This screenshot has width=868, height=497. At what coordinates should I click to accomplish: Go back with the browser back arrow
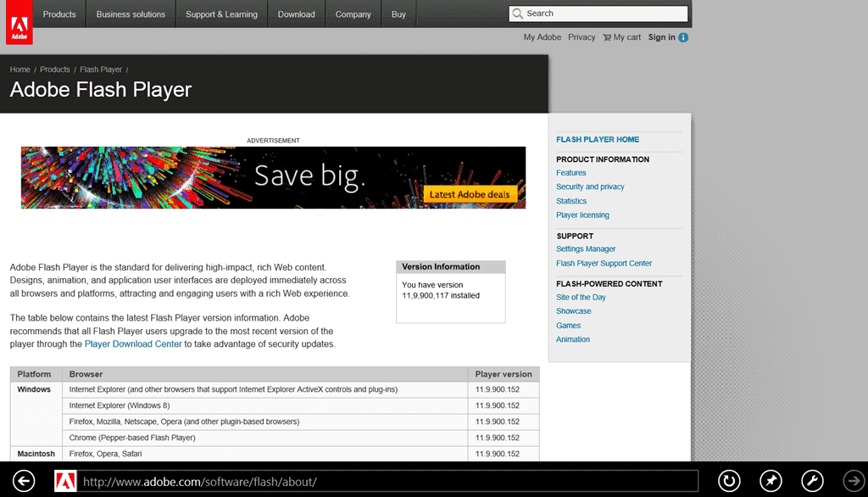point(24,481)
